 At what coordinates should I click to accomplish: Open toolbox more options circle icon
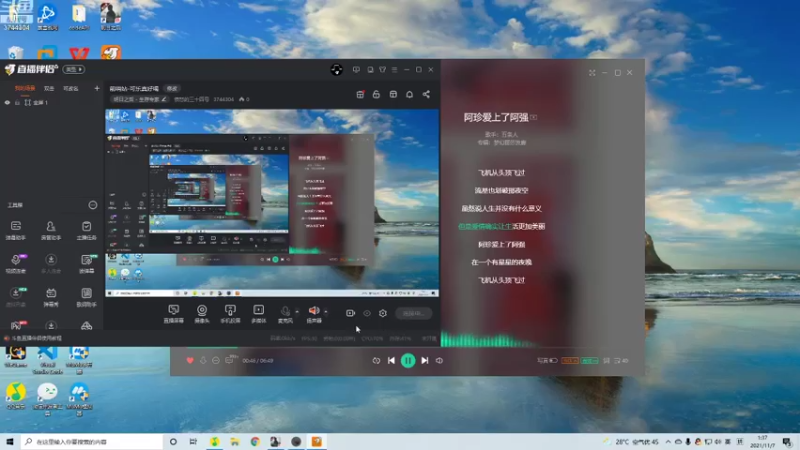pyautogui.click(x=92, y=205)
